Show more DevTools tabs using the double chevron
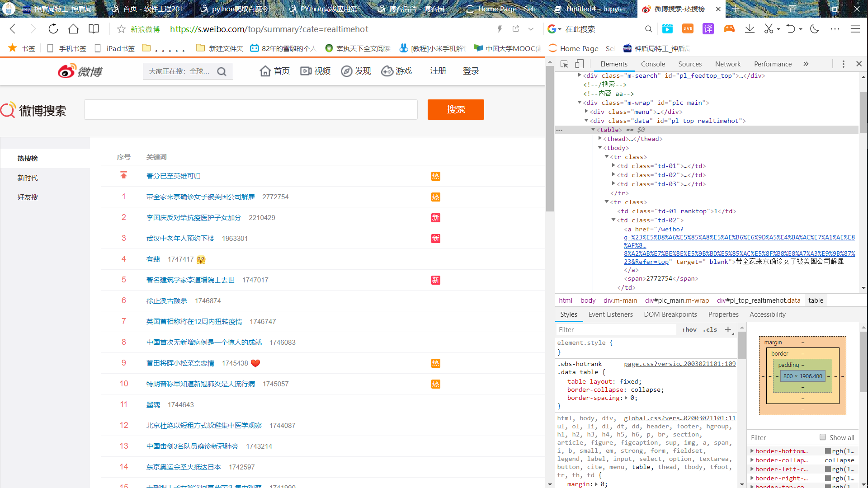 tap(806, 64)
